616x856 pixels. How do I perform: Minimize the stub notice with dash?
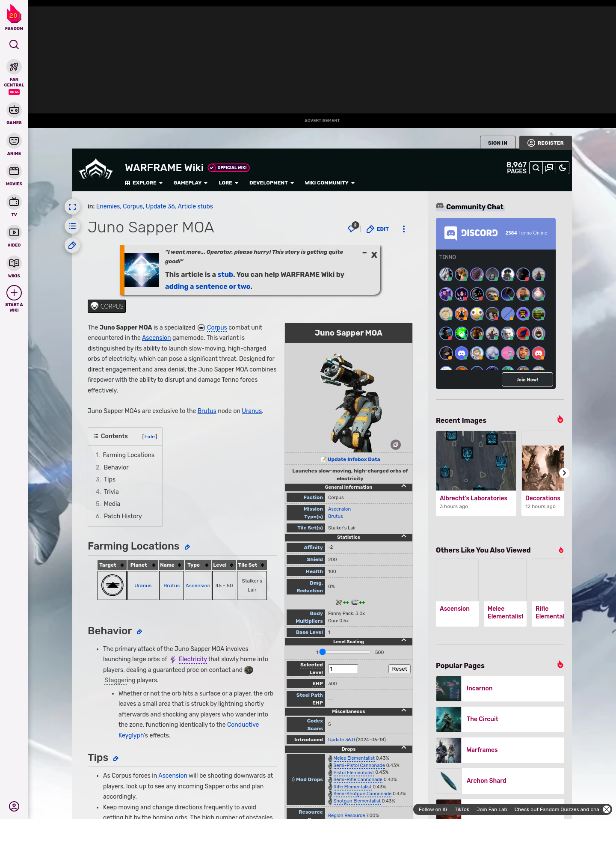pos(364,253)
